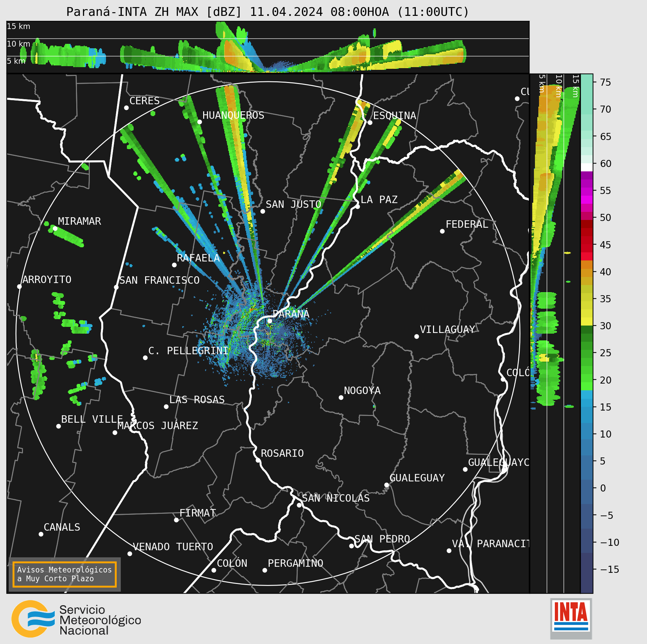Click the RAFAELA label
This screenshot has height=644, width=647.
click(198, 258)
